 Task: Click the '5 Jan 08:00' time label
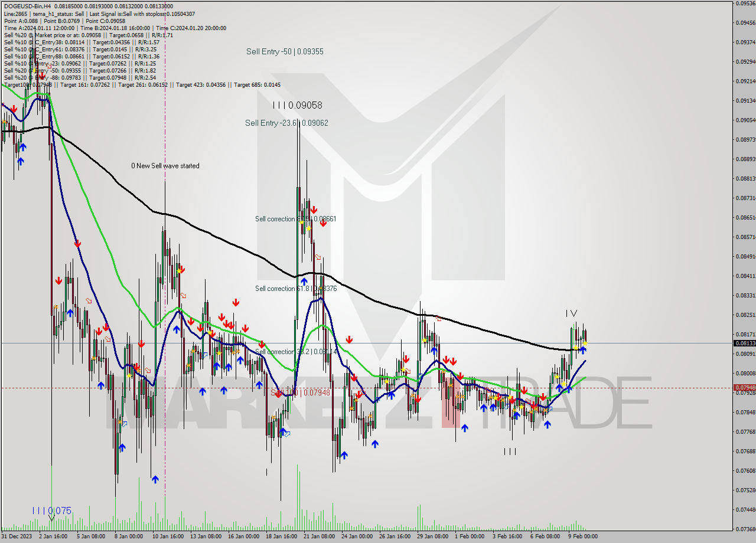90,537
